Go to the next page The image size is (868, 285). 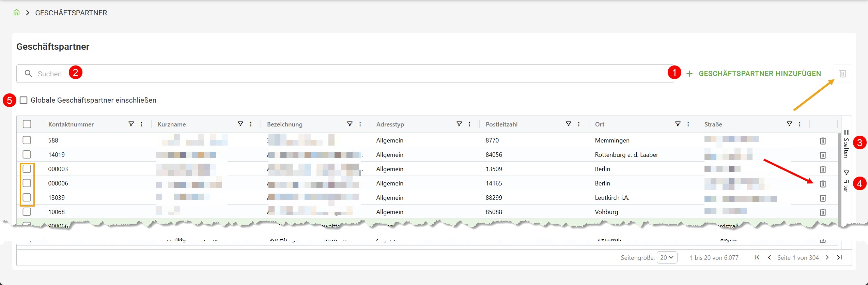click(x=827, y=258)
